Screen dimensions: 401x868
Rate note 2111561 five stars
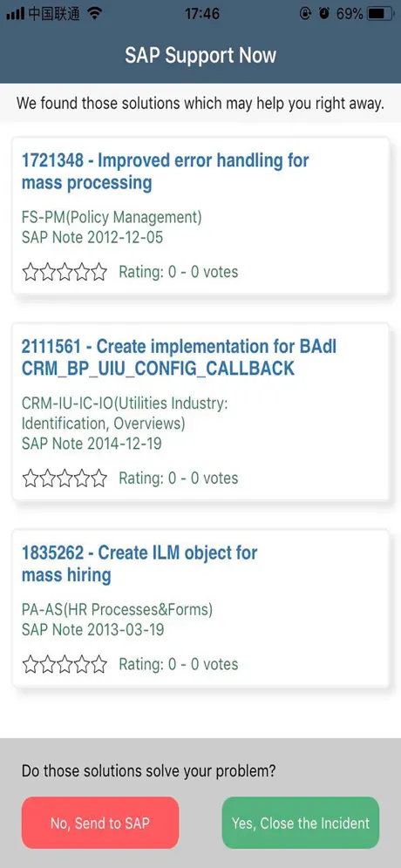(99, 478)
